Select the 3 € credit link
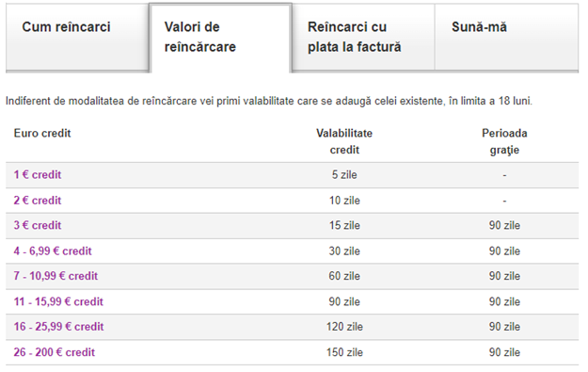Screen dimensions: 588x372 (38, 226)
